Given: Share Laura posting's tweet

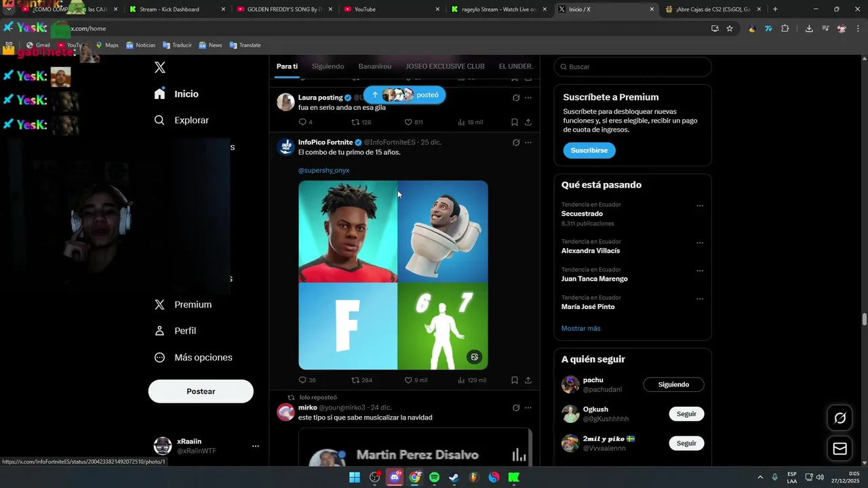Looking at the screenshot, I should [528, 122].
